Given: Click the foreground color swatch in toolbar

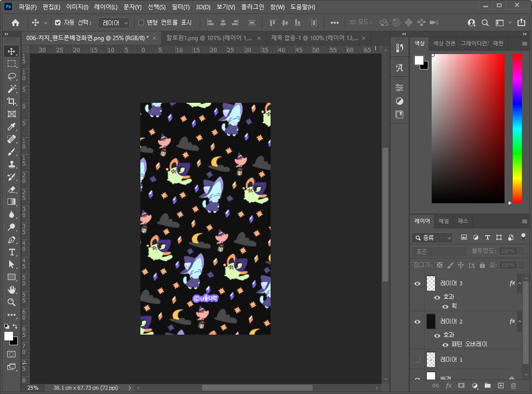Looking at the screenshot, I should pyautogui.click(x=9, y=336).
